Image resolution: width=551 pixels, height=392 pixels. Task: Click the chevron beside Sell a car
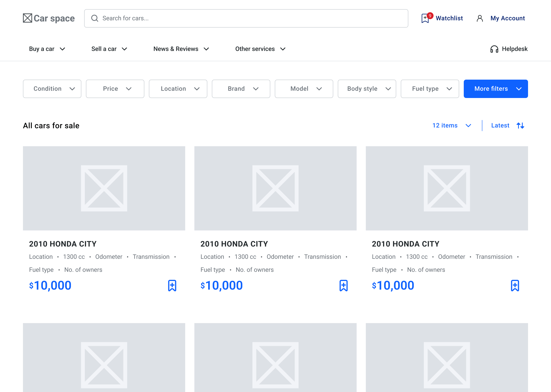[x=124, y=49]
